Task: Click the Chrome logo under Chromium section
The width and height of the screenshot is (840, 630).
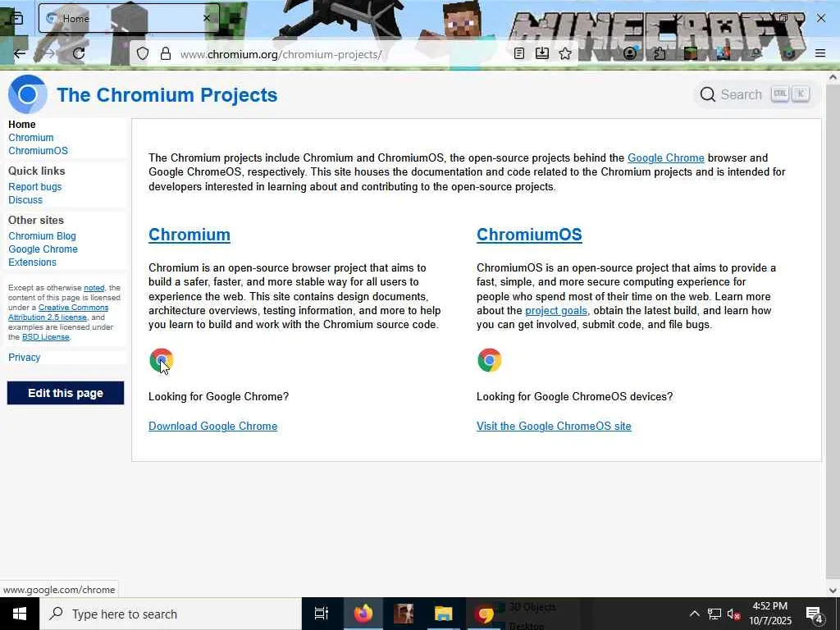Action: (x=162, y=360)
